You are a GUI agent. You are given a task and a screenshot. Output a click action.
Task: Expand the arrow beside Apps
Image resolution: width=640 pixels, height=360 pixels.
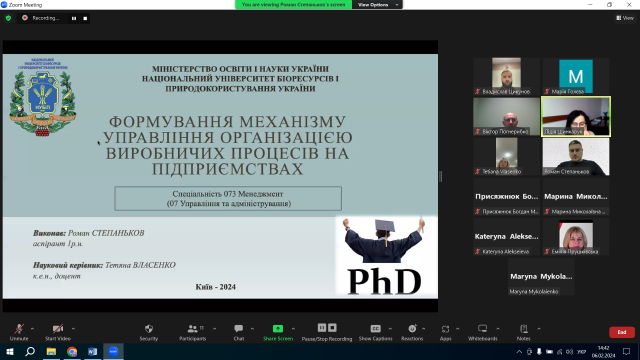458,329
